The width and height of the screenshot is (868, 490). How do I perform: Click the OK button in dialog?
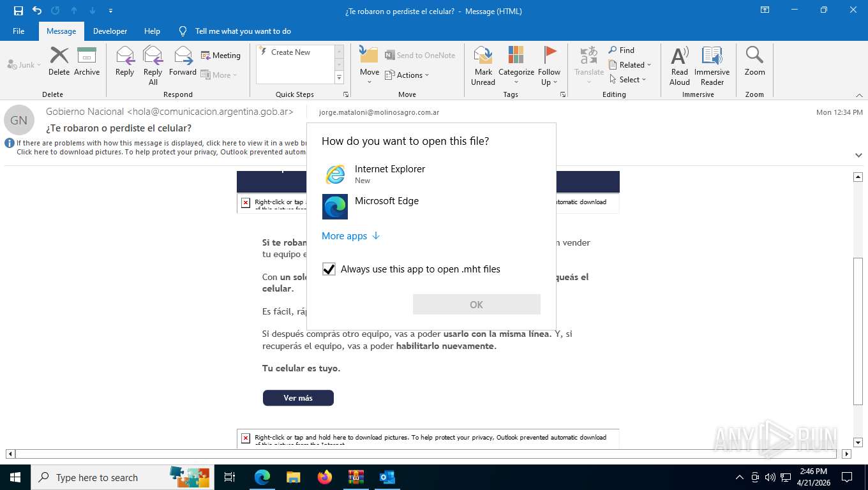tap(477, 304)
